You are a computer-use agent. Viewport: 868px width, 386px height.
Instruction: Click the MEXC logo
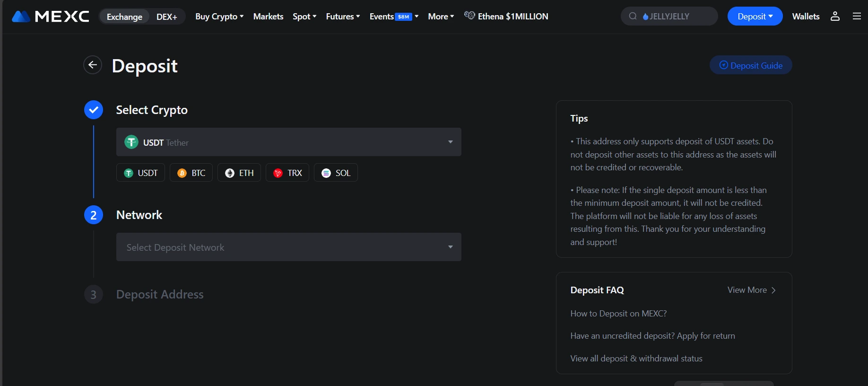coord(50,17)
